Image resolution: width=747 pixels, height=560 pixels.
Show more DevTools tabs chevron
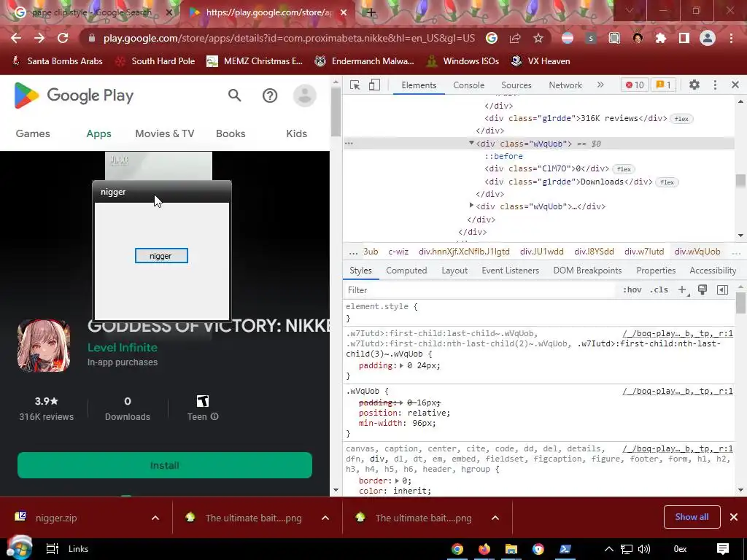pyautogui.click(x=600, y=85)
